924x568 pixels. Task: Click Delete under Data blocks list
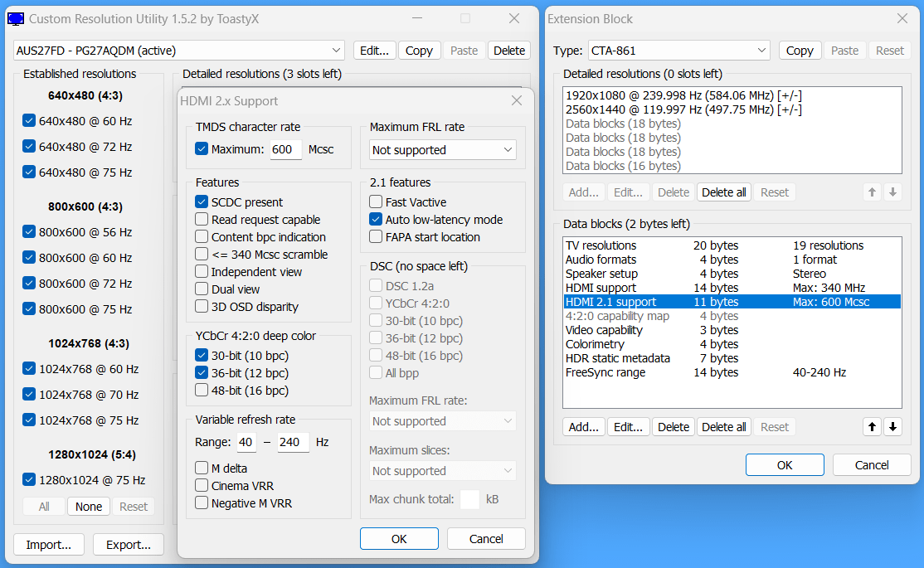pos(673,427)
